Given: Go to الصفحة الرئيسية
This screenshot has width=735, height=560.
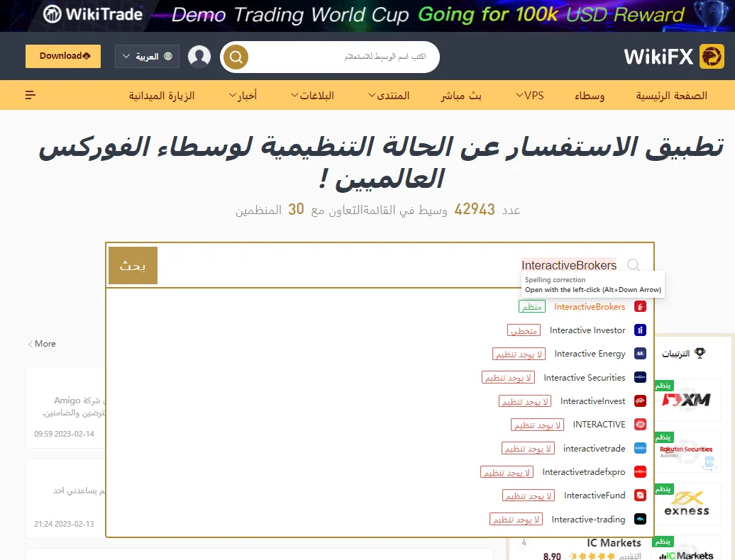Looking at the screenshot, I should point(671,95).
